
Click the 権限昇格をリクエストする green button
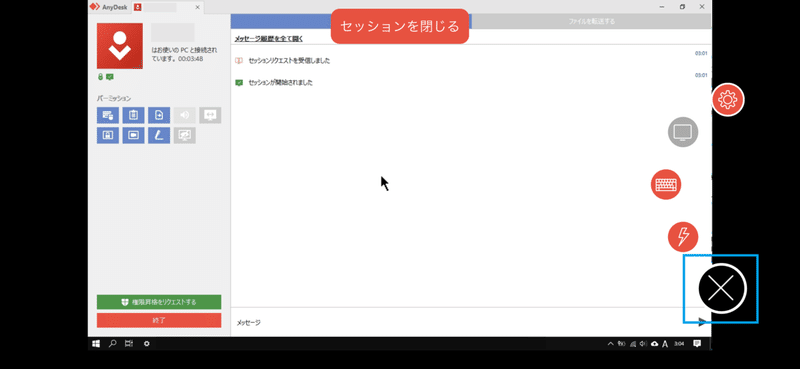pos(159,302)
